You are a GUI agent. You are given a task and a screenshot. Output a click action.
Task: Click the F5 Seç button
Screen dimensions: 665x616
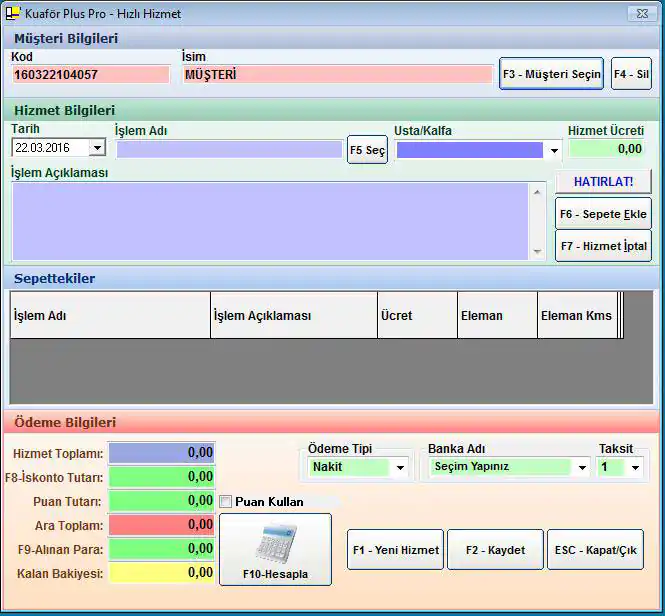click(x=367, y=150)
